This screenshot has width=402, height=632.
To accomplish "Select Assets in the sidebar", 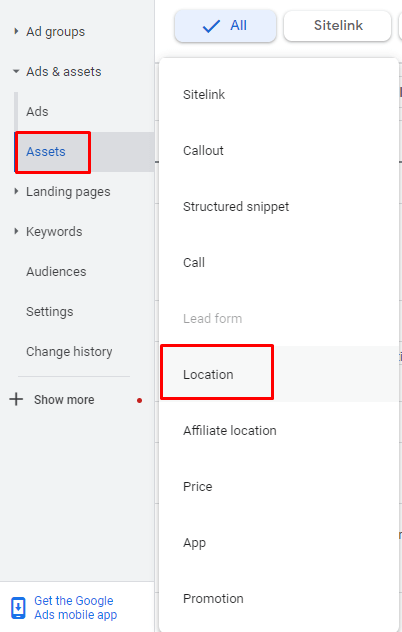I will pyautogui.click(x=46, y=152).
